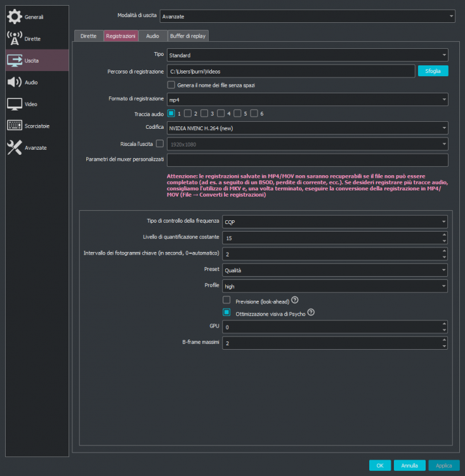Viewport: 465px width, 476px height.
Task: Disable Ottimizzazione visiva di Psycho checkbox
Action: [226, 312]
